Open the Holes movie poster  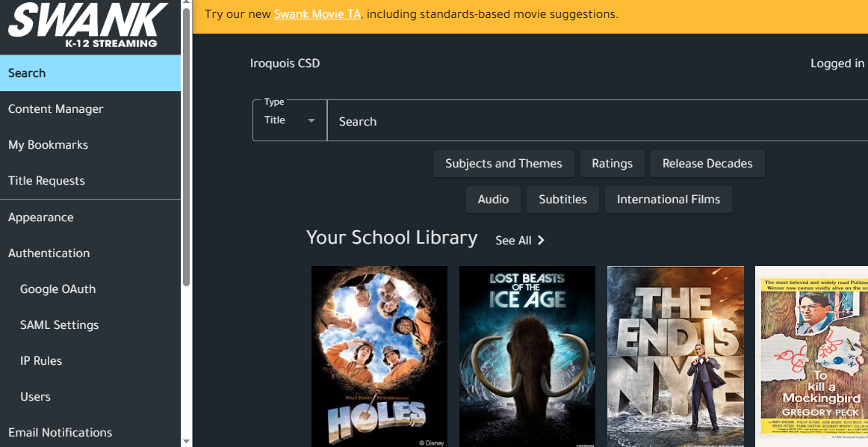(379, 356)
